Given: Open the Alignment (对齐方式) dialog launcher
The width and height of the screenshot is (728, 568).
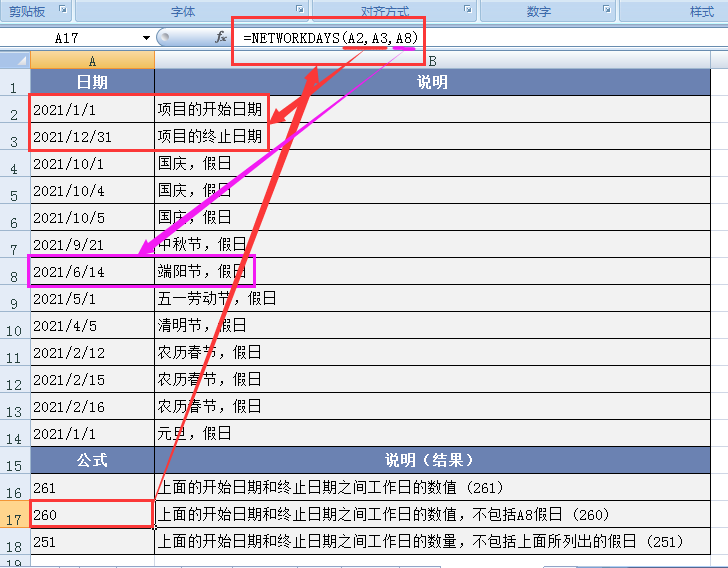Looking at the screenshot, I should [468, 9].
